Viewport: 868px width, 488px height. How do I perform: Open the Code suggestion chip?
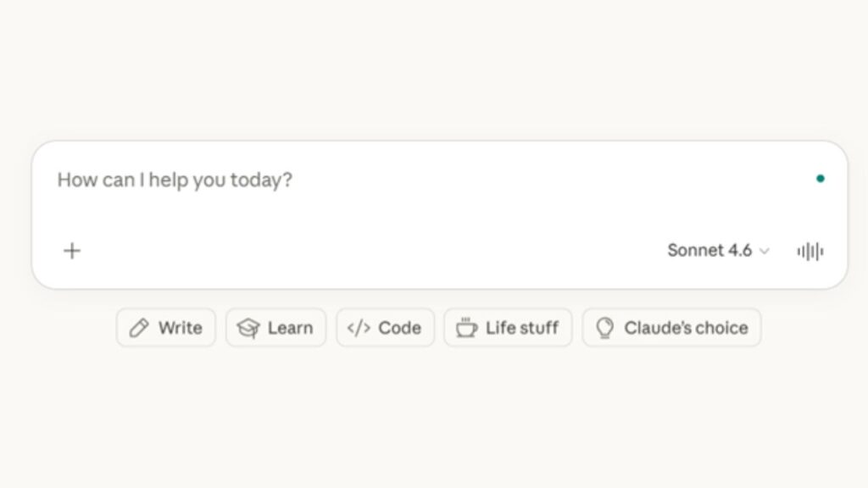tap(386, 327)
